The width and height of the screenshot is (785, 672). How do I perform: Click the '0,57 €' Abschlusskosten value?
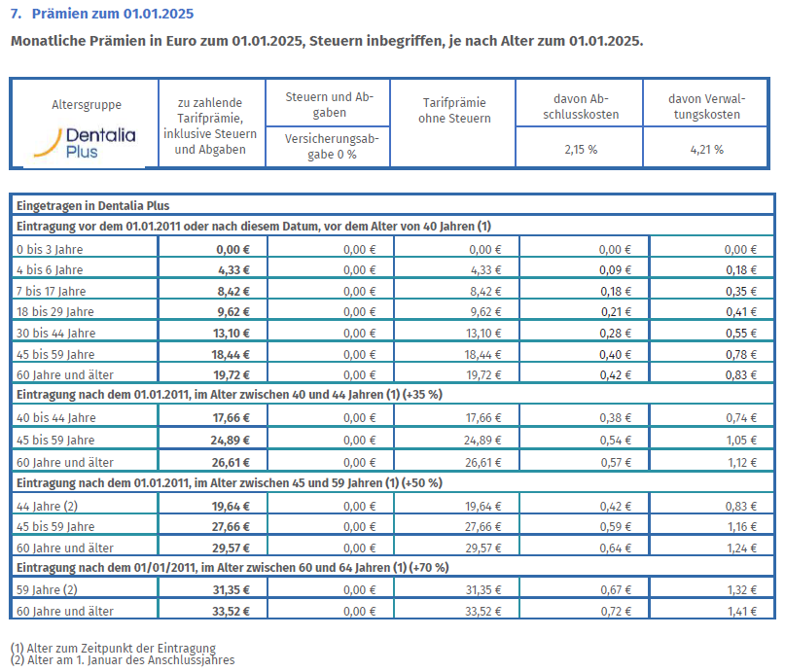[616, 462]
